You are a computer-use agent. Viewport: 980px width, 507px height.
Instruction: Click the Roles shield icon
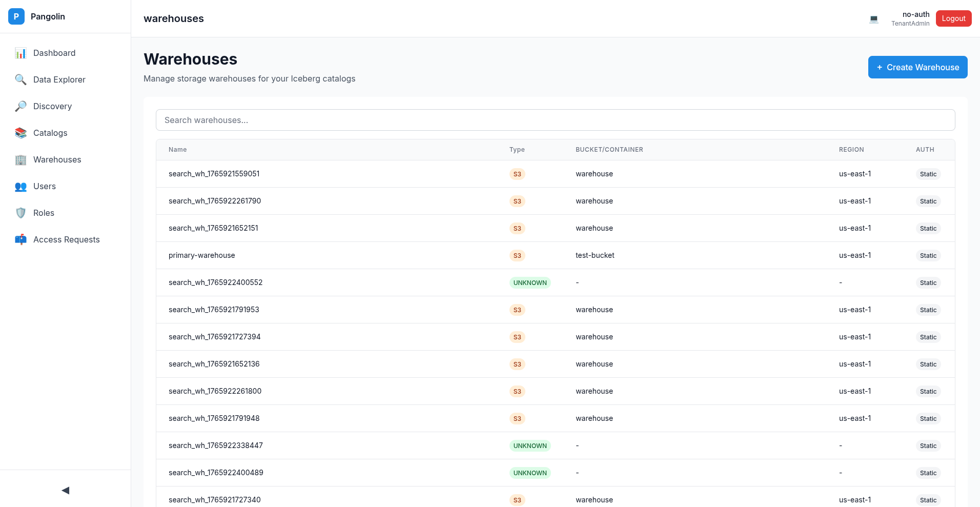21,213
